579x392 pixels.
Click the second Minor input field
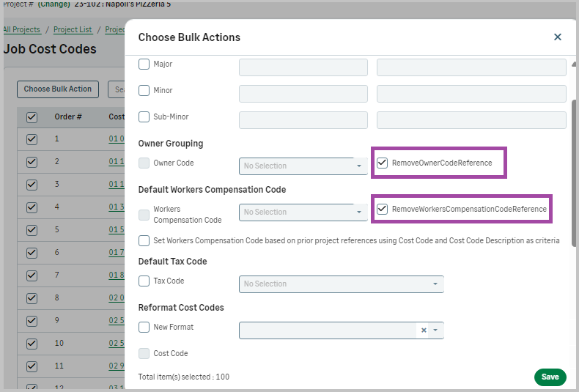471,94
